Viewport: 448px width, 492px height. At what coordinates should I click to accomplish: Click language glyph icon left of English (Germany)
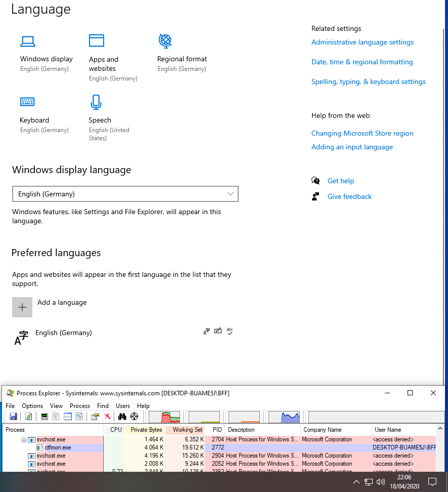click(21, 338)
